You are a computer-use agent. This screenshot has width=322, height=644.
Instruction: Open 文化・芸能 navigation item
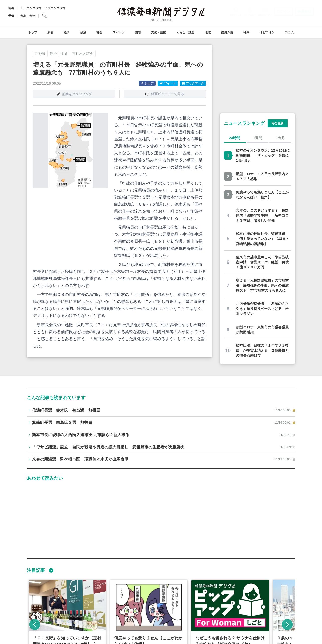pos(158,32)
